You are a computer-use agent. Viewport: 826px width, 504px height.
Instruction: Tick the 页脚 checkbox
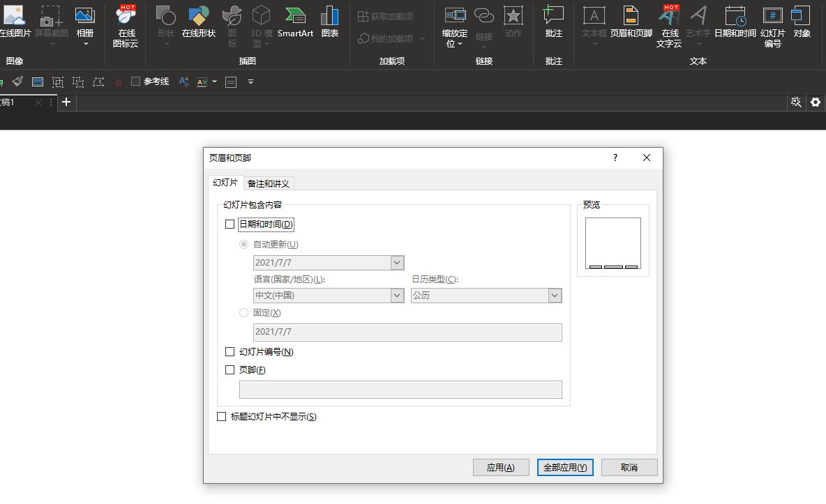pos(230,370)
